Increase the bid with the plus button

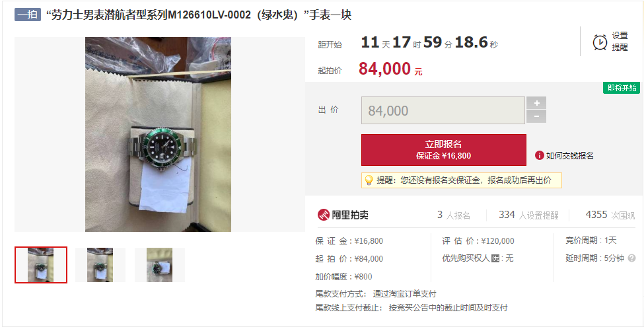[x=536, y=103]
